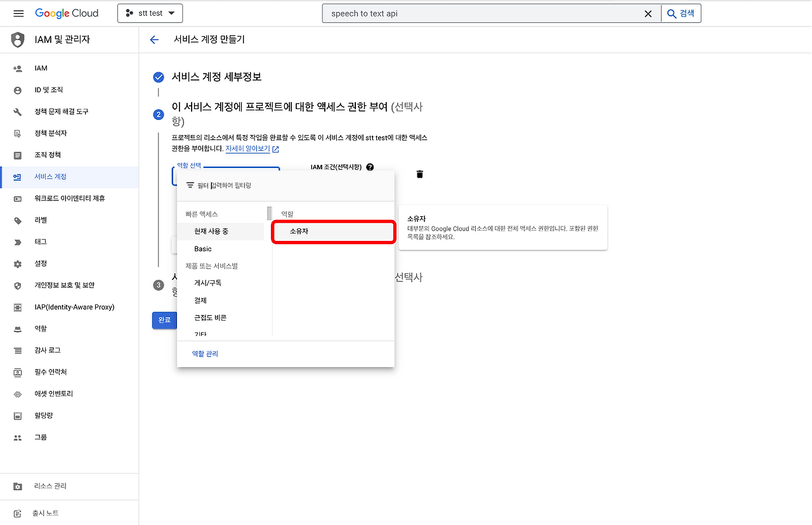
Task: Open 할당량 from the sidebar
Action: tap(42, 415)
